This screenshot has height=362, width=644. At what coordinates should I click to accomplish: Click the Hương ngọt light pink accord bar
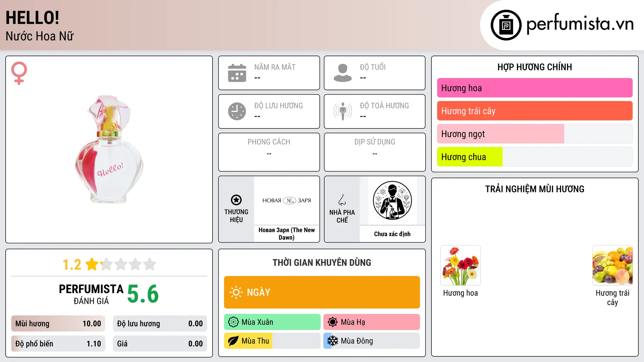(x=535, y=134)
